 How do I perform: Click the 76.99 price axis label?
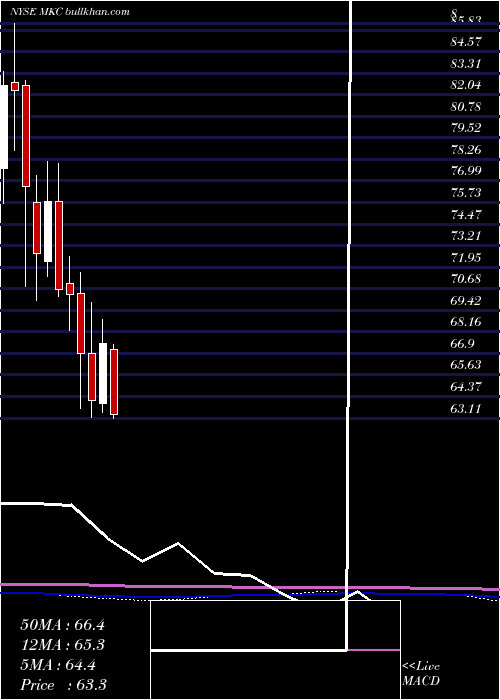click(x=466, y=171)
